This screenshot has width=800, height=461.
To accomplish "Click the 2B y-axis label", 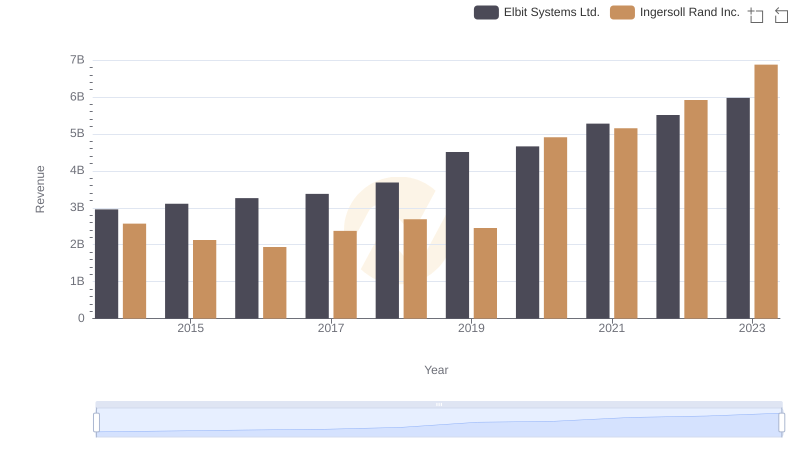I will 77,244.
